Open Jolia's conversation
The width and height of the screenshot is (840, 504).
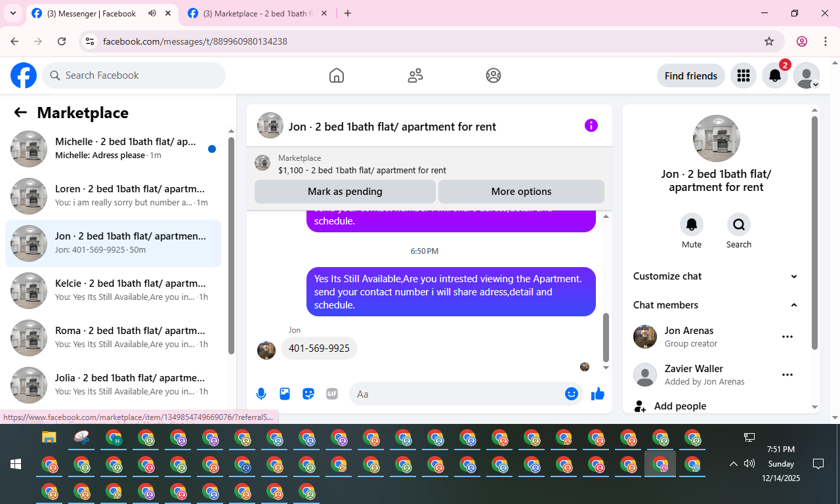(x=113, y=385)
